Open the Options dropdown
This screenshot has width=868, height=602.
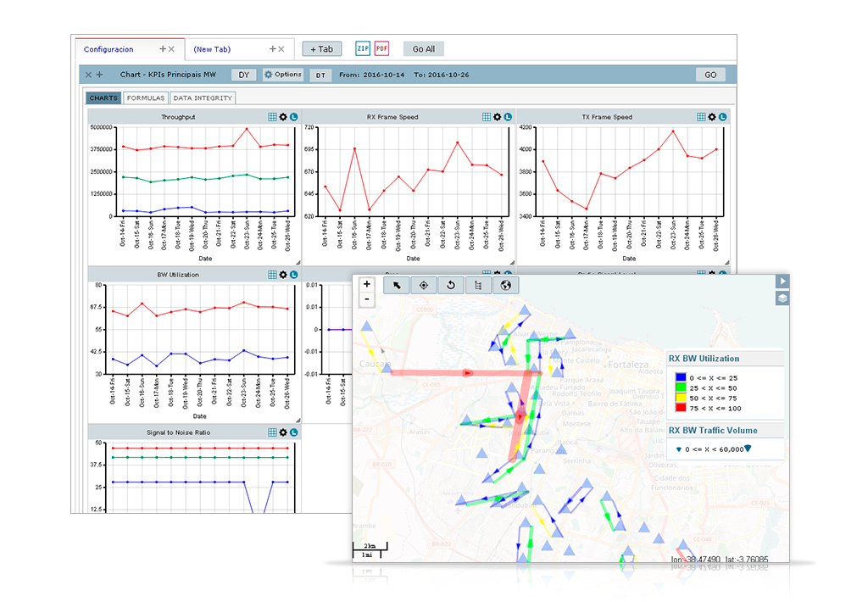pos(283,75)
